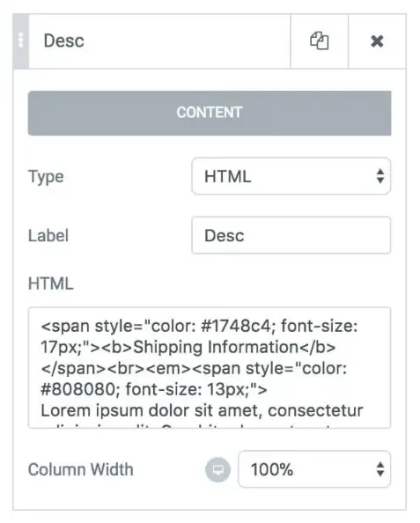Image resolution: width=420 pixels, height=523 pixels.
Task: Click the Column Width select arrows
Action: coord(380,469)
